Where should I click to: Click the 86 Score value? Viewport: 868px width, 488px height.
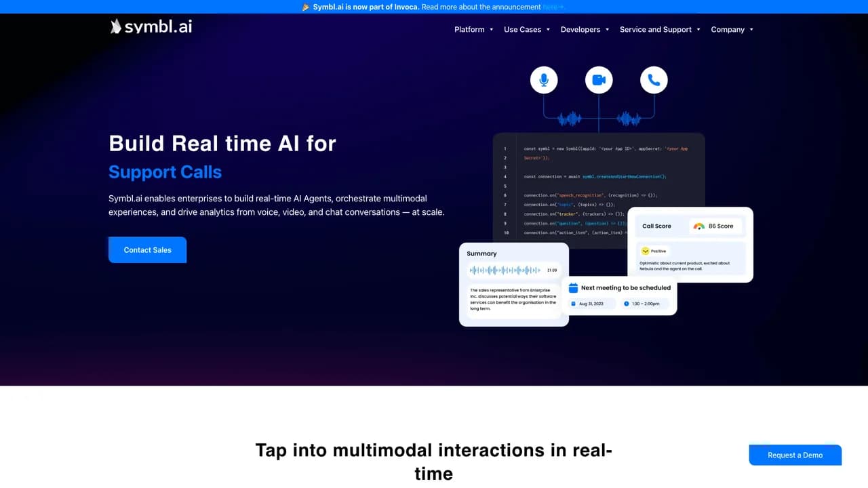coord(721,226)
